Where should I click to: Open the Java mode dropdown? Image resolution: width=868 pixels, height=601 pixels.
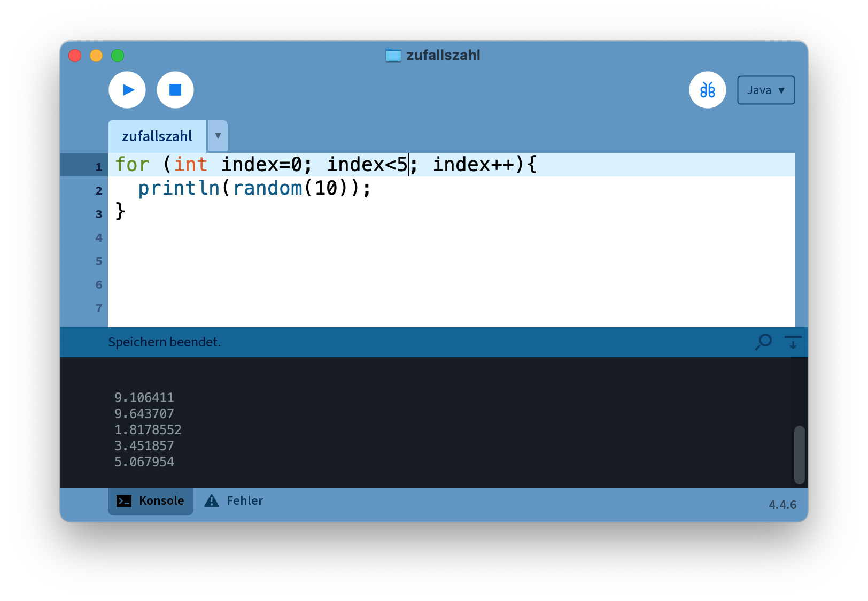click(x=765, y=90)
